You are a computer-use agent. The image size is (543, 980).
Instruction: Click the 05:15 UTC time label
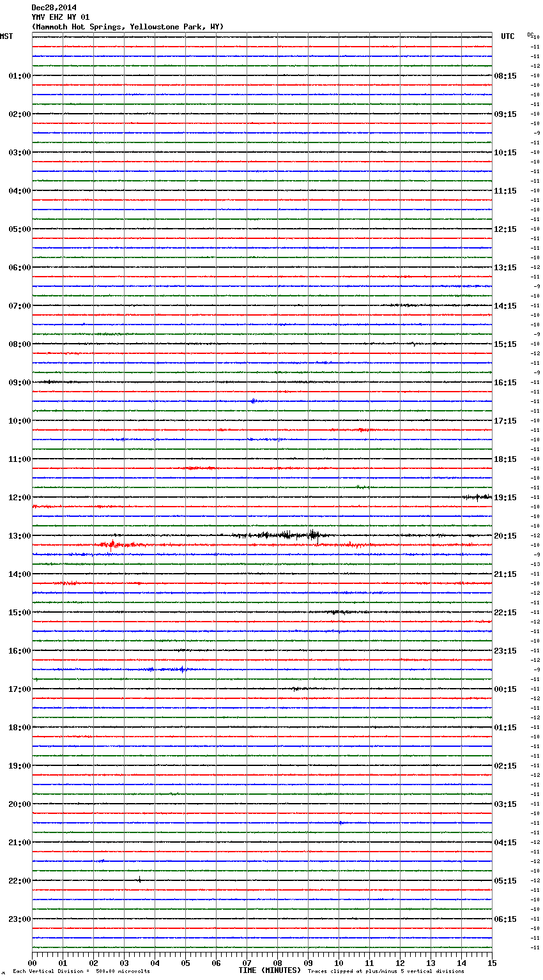(505, 881)
